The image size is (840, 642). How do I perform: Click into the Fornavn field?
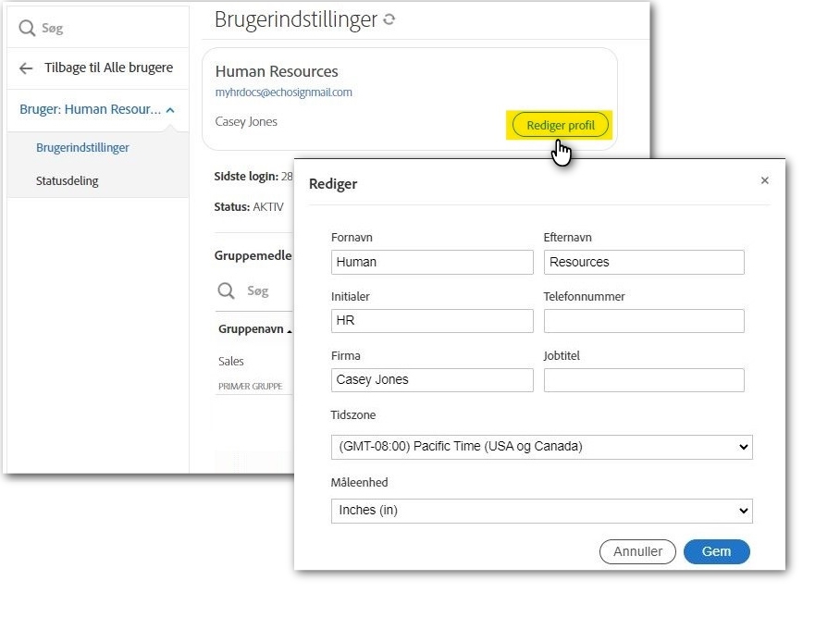[432, 263]
